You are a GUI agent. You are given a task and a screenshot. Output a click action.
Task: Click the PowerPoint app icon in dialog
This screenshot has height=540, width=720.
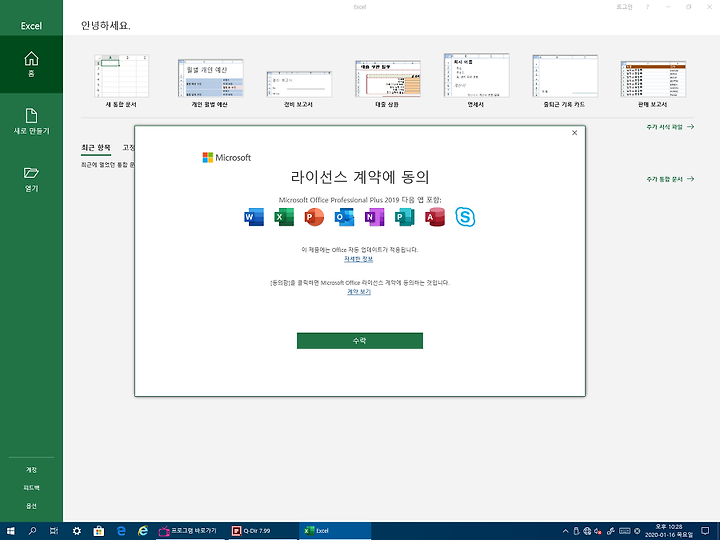(x=314, y=217)
